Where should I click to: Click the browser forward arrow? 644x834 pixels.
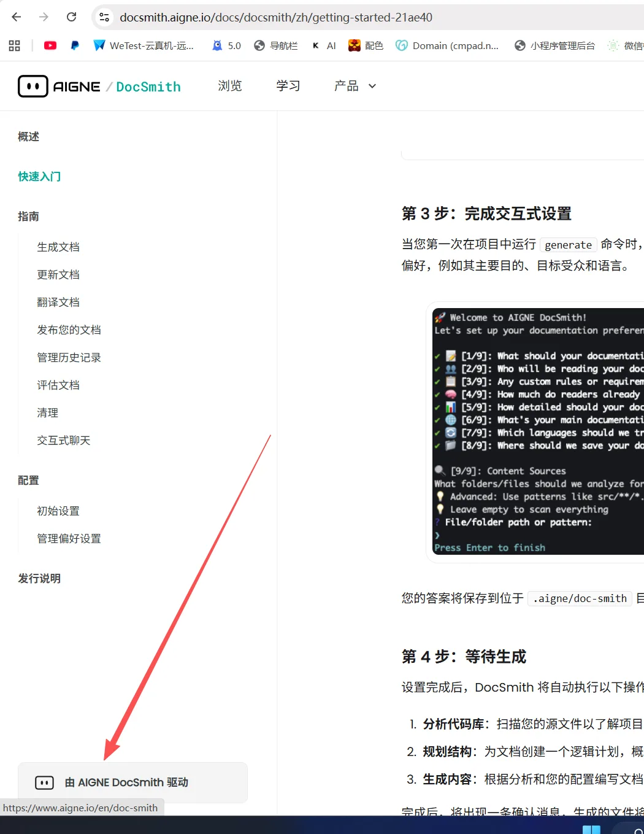[x=44, y=17]
